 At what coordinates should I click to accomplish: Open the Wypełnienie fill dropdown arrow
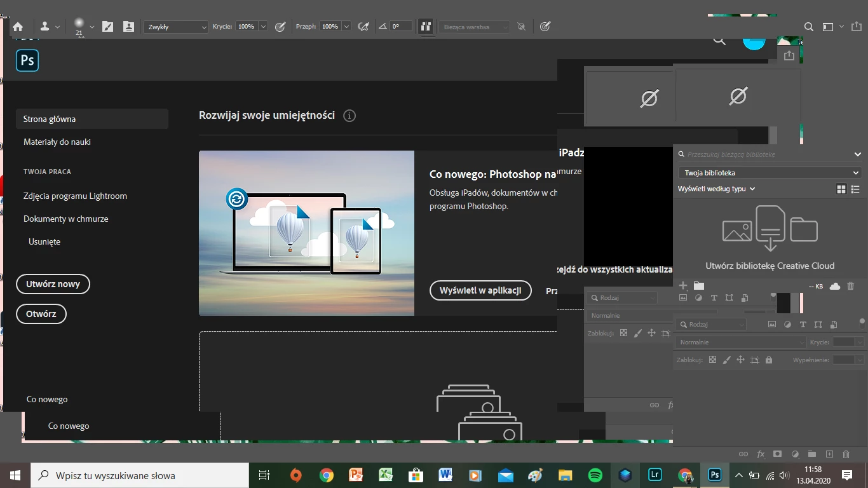point(860,360)
